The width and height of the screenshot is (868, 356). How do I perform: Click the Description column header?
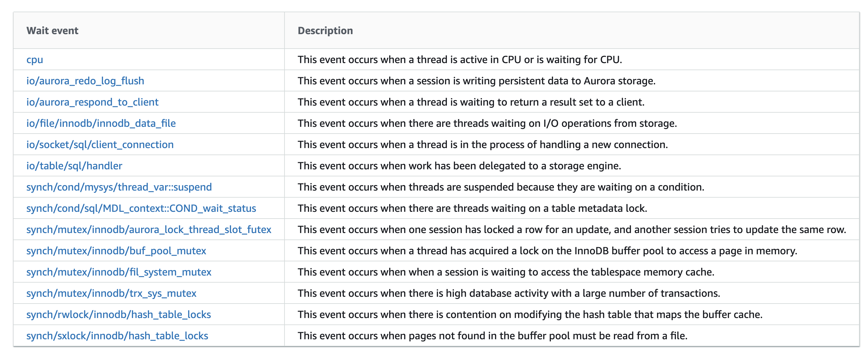click(325, 31)
